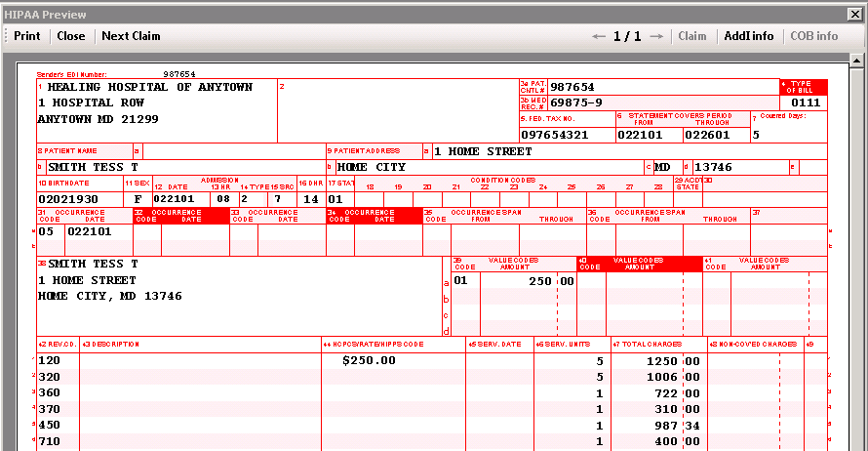Click the Type of Bill value 0111
Image resolution: width=868 pixels, height=451 pixels.
click(x=806, y=102)
